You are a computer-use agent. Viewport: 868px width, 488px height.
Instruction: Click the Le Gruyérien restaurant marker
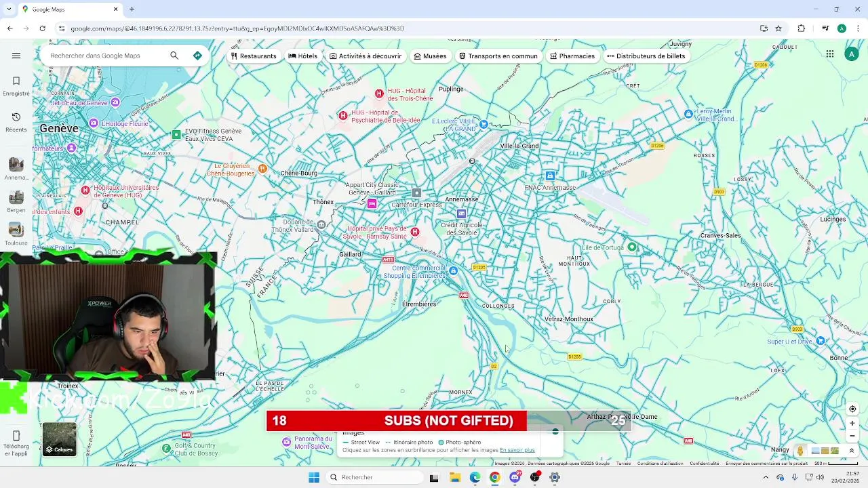tap(262, 168)
